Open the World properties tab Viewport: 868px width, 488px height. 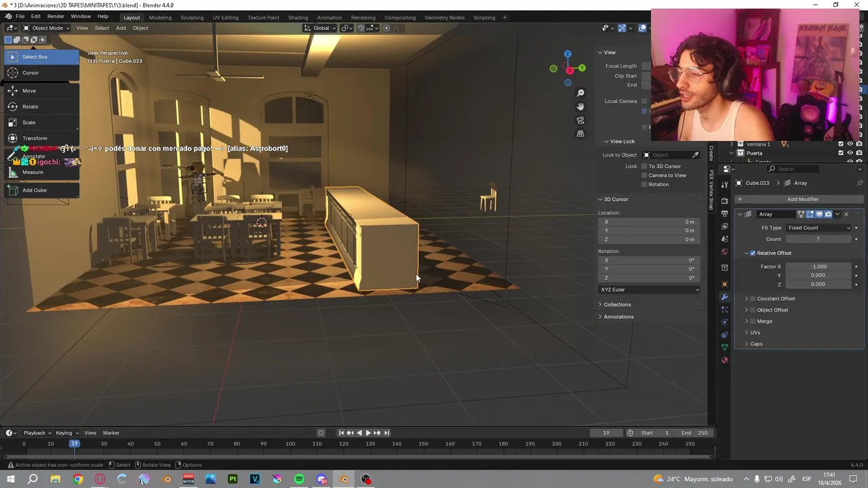[x=724, y=252]
